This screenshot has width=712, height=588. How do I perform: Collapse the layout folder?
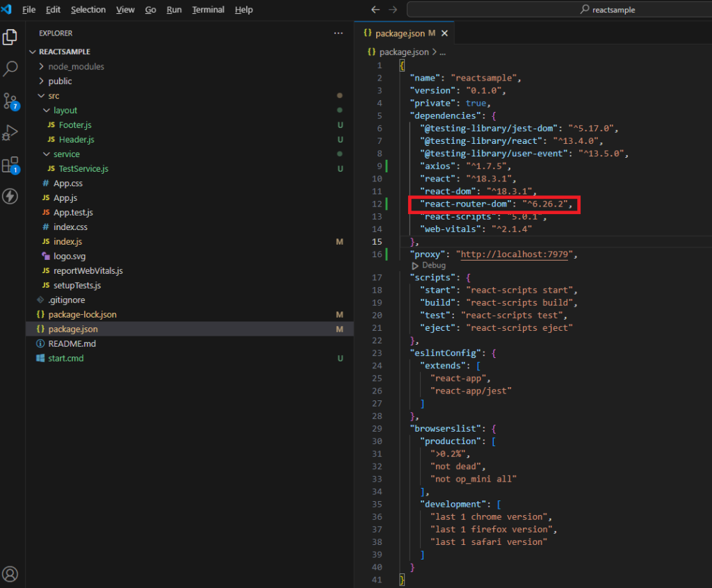65,111
